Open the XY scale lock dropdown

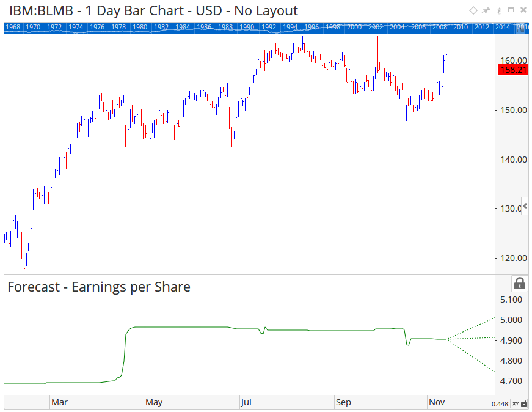click(519, 403)
